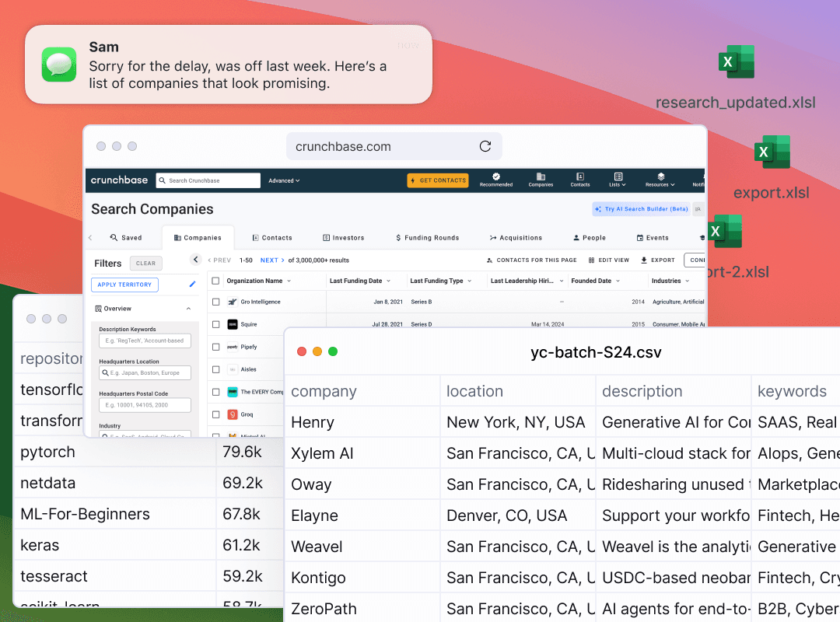
Task: Click the orange GET CONTACTS button
Action: [x=438, y=180]
